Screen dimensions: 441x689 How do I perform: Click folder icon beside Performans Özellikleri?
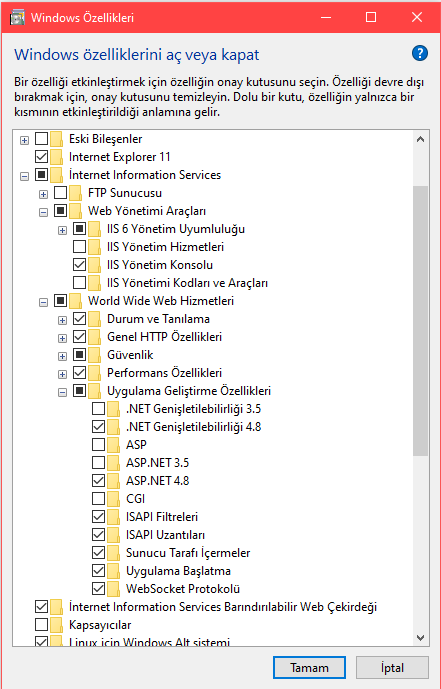[94, 374]
